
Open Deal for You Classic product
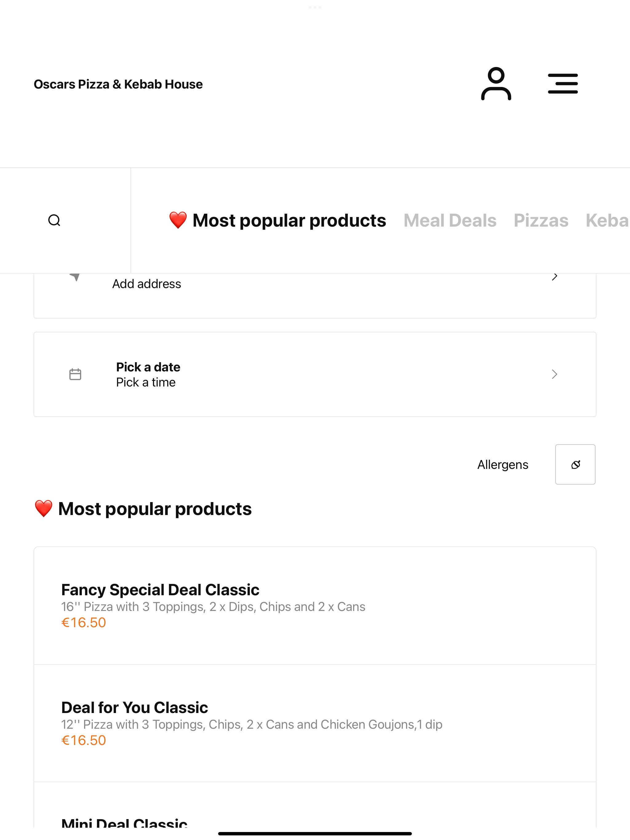pos(315,723)
